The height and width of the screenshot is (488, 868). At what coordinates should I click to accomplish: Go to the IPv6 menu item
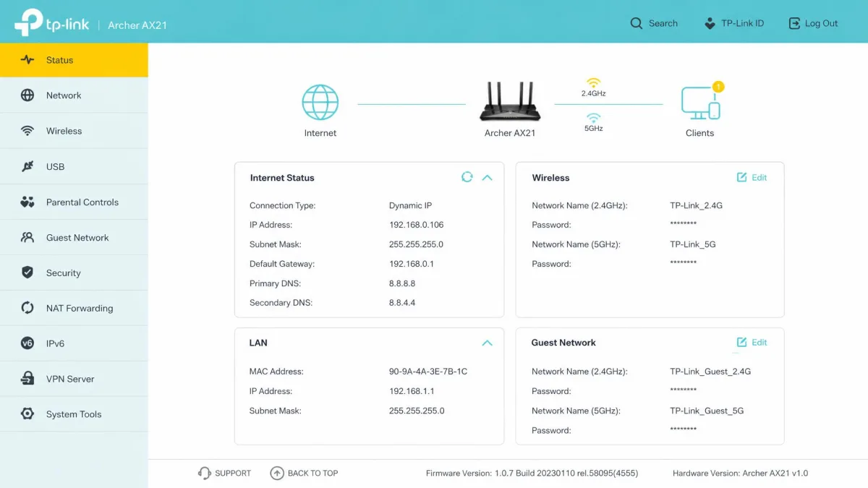pos(74,343)
